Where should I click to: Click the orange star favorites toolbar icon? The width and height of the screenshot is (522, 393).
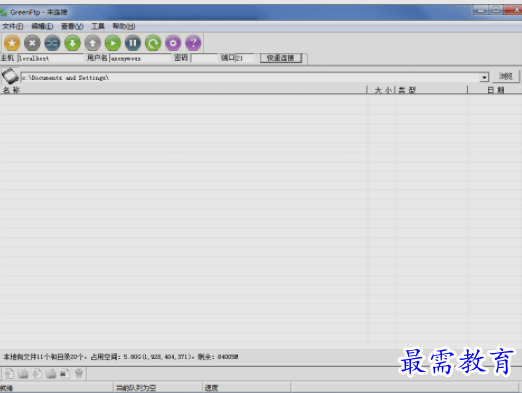point(12,43)
